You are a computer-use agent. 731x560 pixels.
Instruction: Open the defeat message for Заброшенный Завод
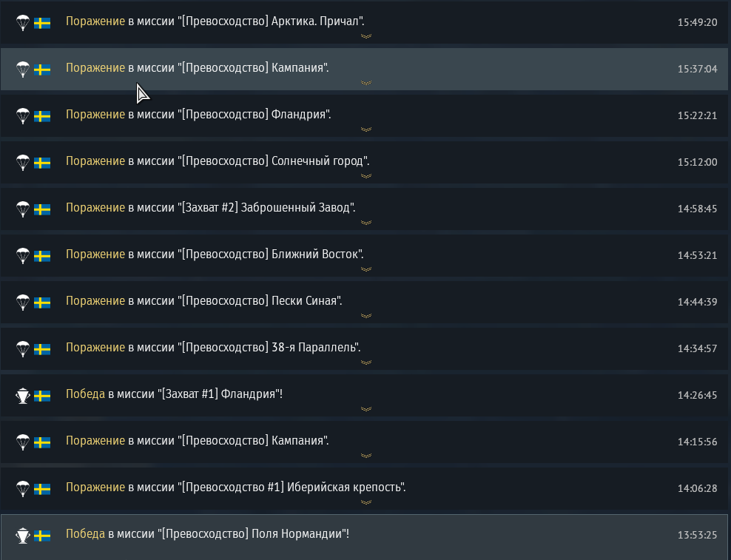tap(210, 208)
